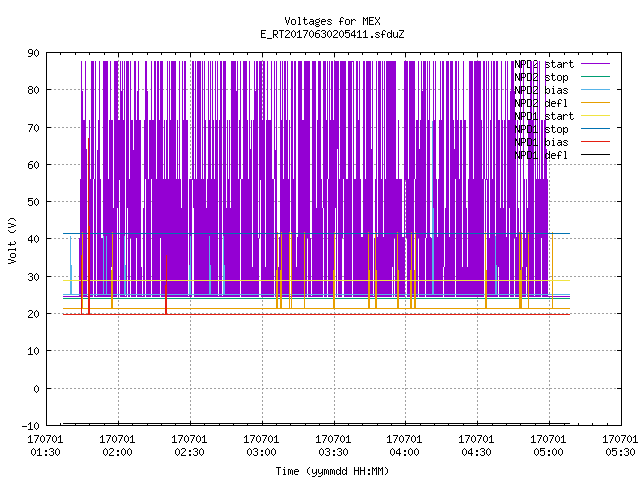
Task: Click the tall red NPD1 bias spike near 67 V
Action: pos(88,226)
